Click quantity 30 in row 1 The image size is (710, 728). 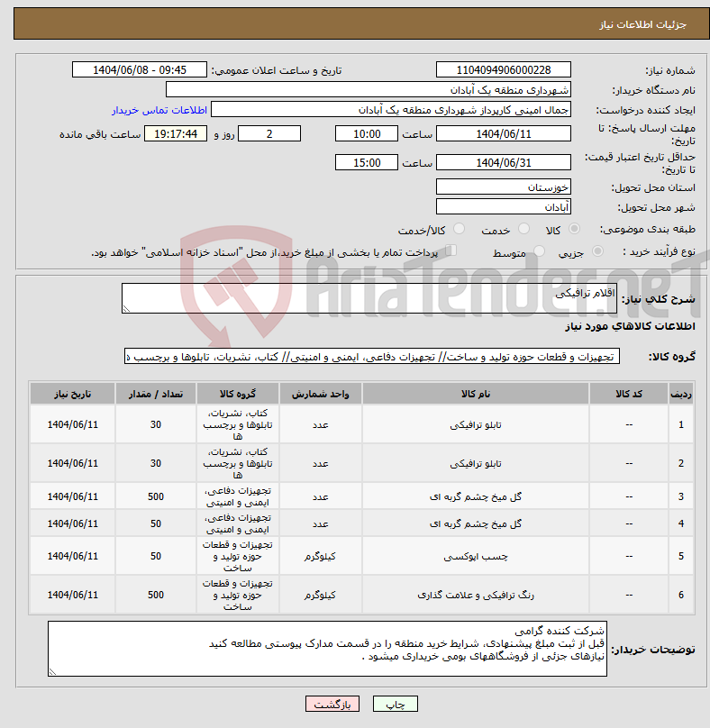[156, 425]
